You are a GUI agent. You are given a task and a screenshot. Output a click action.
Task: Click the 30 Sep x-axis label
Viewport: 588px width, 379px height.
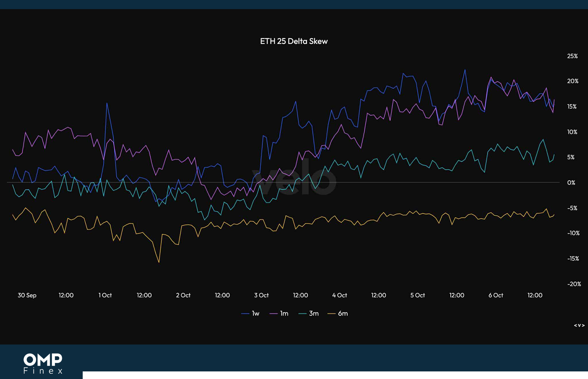coord(27,295)
